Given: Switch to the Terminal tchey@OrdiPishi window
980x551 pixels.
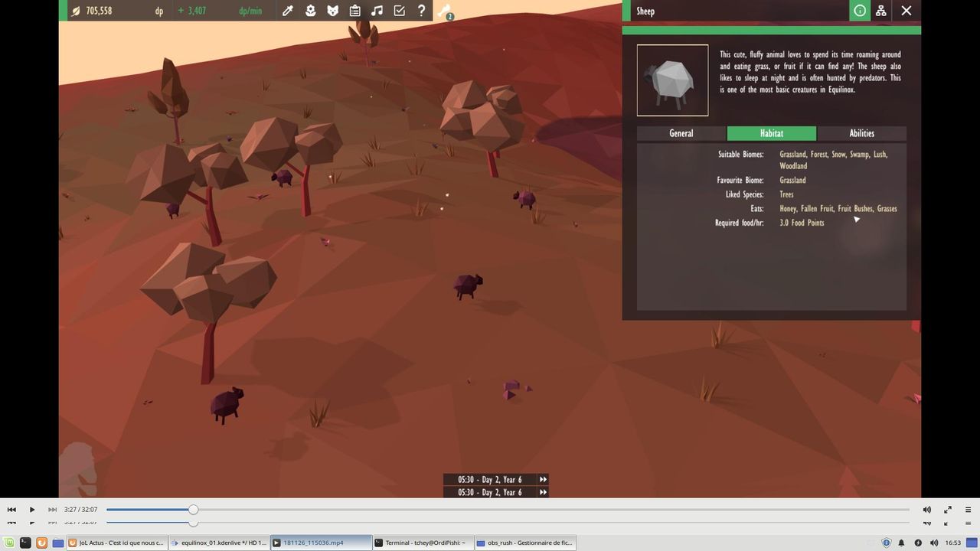Looking at the screenshot, I should pos(423,543).
